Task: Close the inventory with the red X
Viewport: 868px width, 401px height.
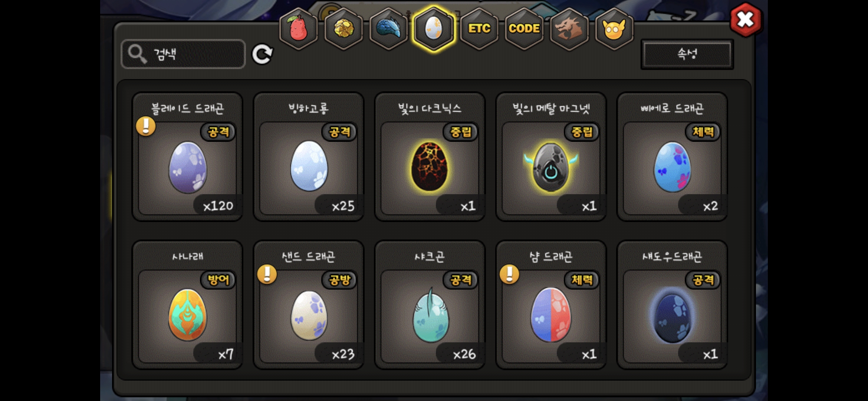Action: pos(746,20)
